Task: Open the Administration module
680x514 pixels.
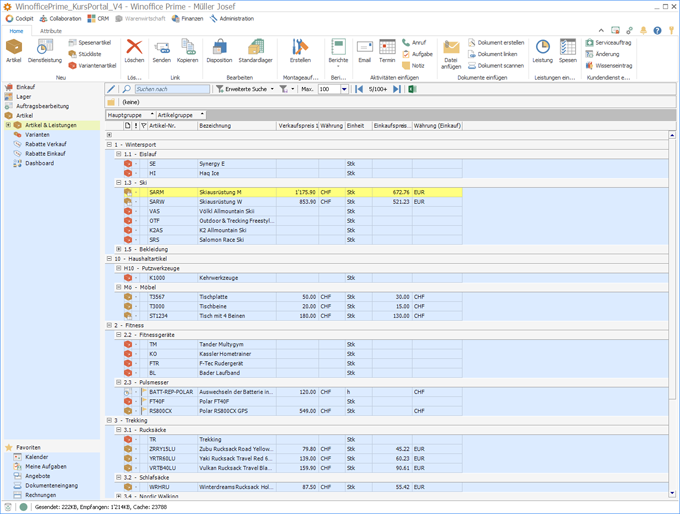Action: pos(232,19)
